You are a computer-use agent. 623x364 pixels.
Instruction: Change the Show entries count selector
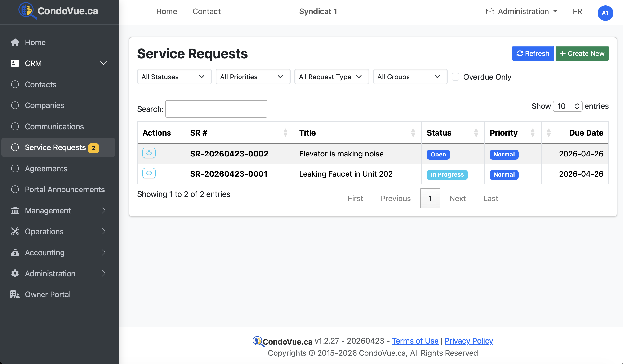[568, 106]
